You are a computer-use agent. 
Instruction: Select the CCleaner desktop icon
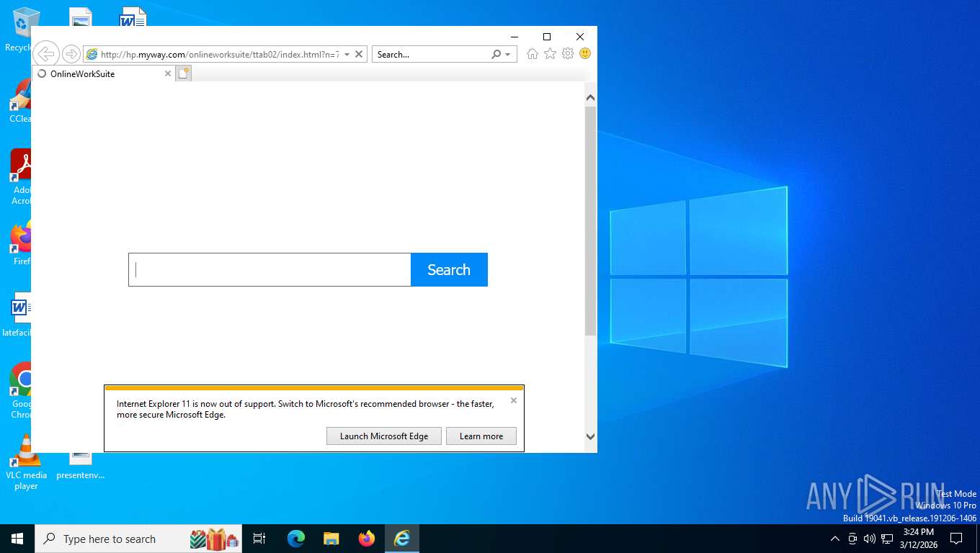pos(20,101)
